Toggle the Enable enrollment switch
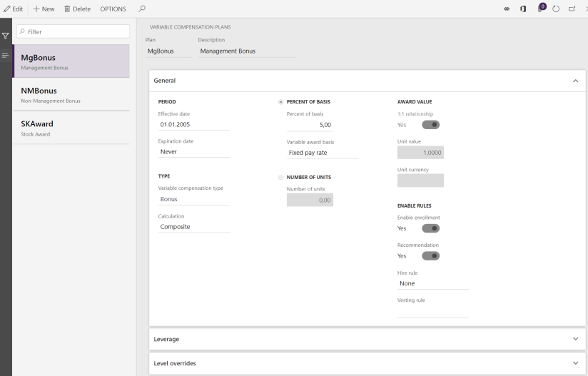Image resolution: width=588 pixels, height=376 pixels. pyautogui.click(x=430, y=228)
